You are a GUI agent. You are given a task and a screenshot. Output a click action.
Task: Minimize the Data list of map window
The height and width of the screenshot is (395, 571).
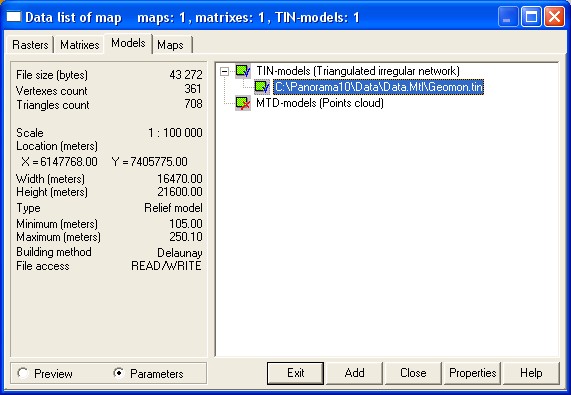coord(508,17)
